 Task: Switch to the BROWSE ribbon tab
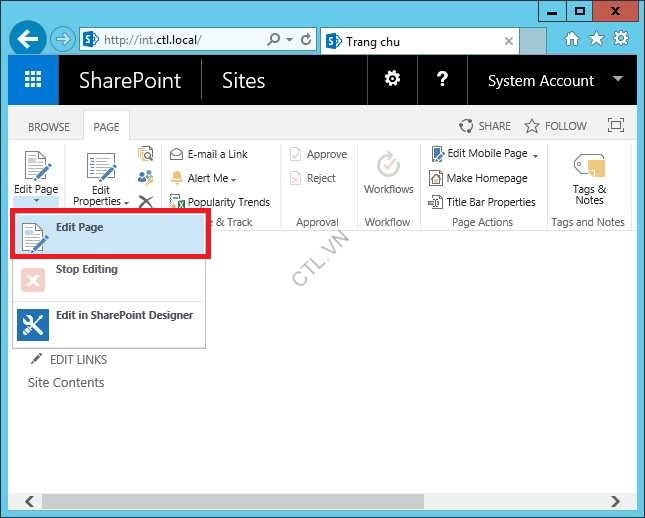pyautogui.click(x=48, y=127)
